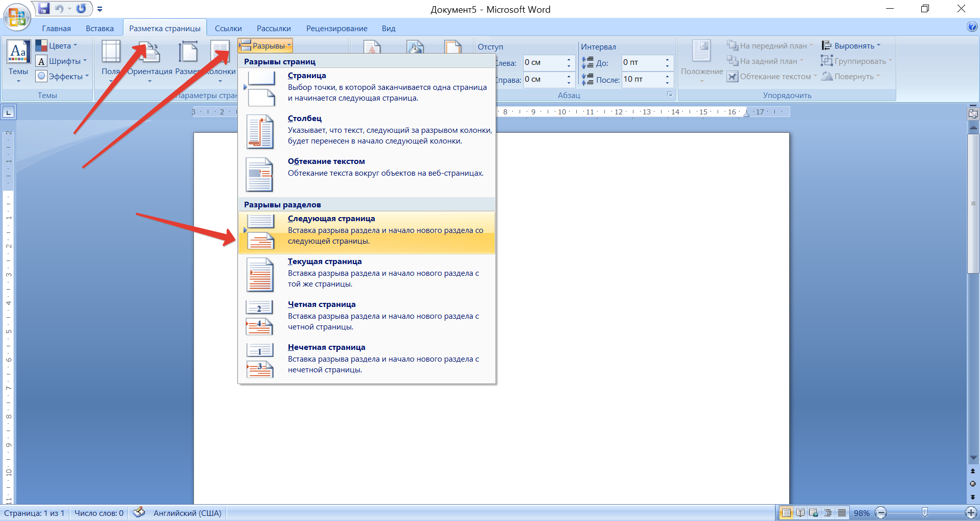The image size is (980, 521).
Task: Expand the Цвета theme colors dropdown
Action: tap(57, 46)
